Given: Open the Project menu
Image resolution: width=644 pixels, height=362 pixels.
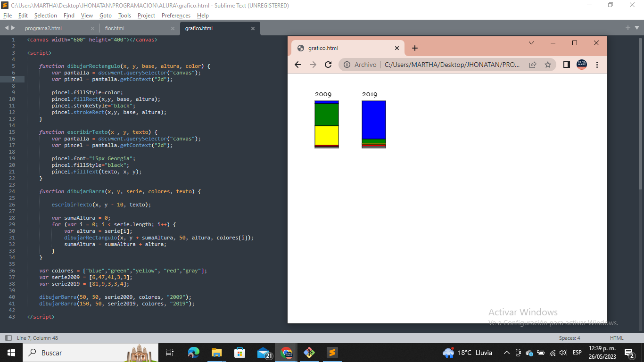Looking at the screenshot, I should (146, 16).
